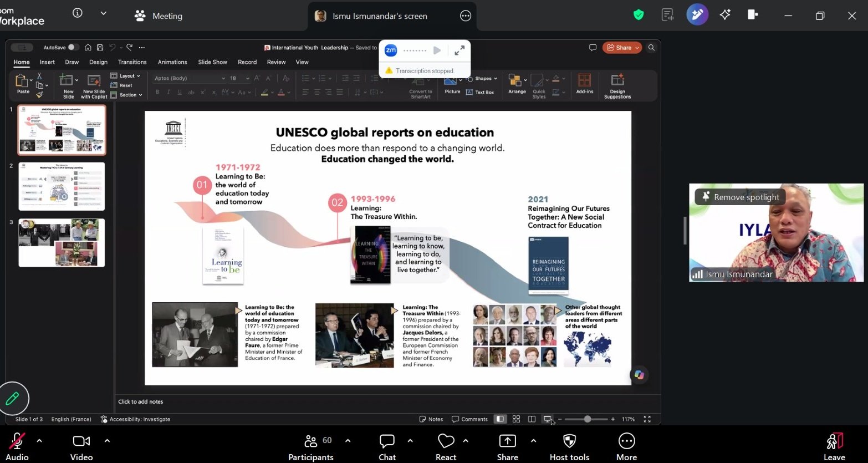Image resolution: width=868 pixels, height=463 pixels.
Task: Toggle Underline formatting
Action: tap(180, 92)
